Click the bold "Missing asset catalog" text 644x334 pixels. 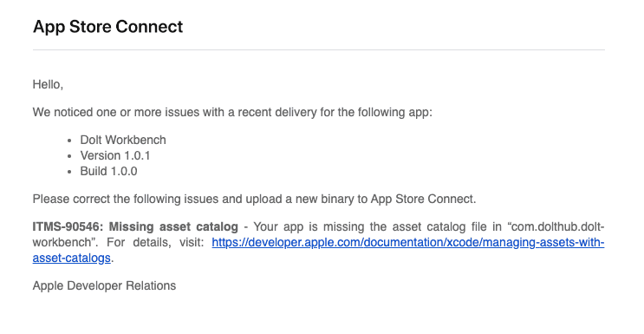click(173, 227)
